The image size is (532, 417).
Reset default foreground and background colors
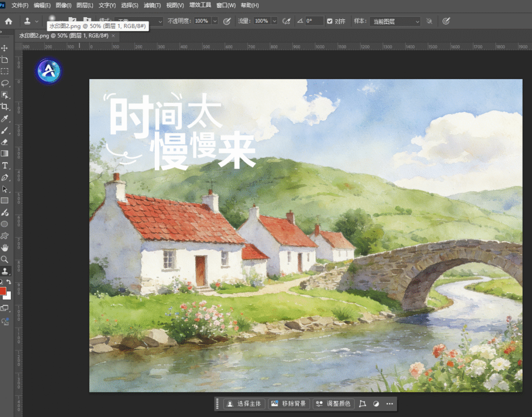pos(2,282)
